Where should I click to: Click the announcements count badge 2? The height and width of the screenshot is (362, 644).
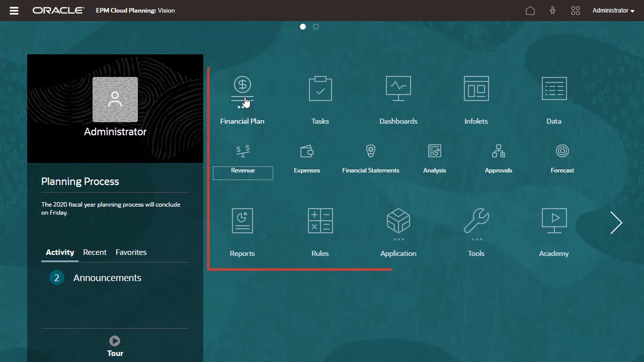[57, 278]
